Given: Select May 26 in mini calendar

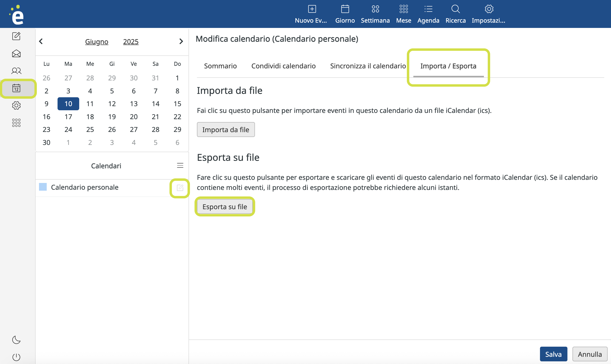Looking at the screenshot, I should [46, 78].
